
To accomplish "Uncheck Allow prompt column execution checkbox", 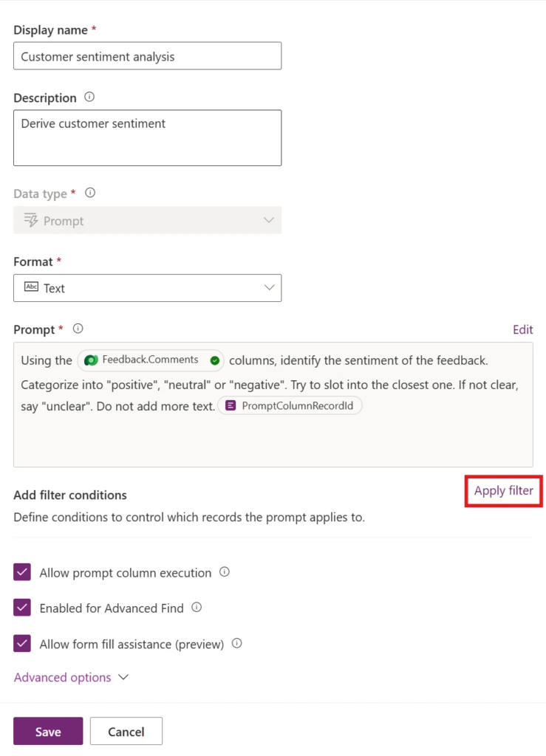I will (x=22, y=572).
